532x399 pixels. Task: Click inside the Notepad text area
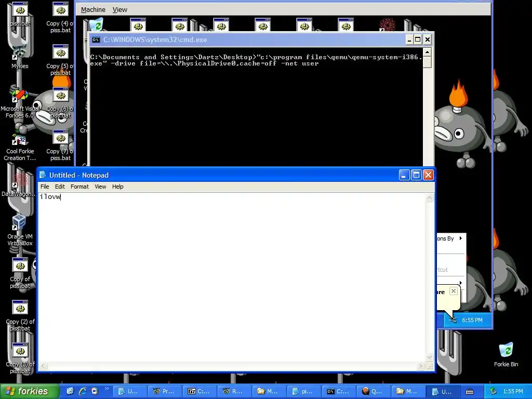coord(232,277)
